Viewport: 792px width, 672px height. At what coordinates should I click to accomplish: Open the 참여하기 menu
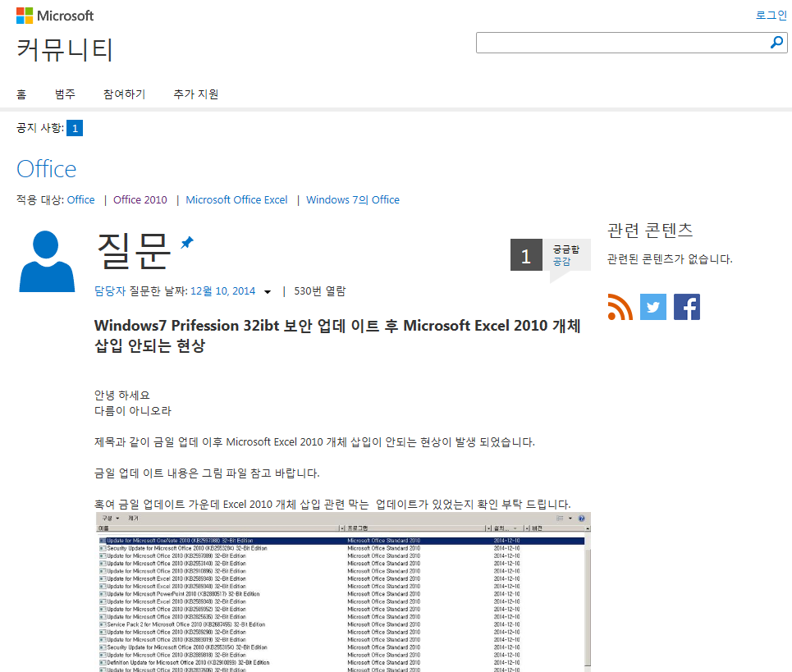tap(124, 94)
